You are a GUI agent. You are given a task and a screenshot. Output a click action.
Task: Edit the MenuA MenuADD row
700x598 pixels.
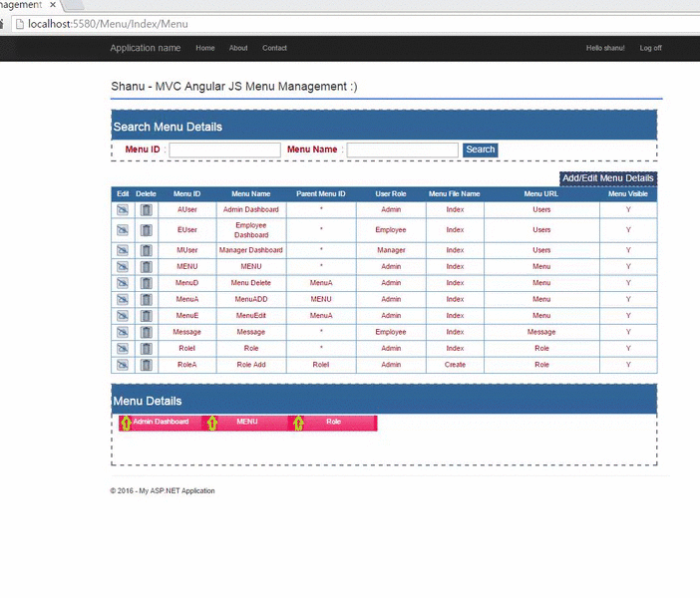pyautogui.click(x=123, y=299)
